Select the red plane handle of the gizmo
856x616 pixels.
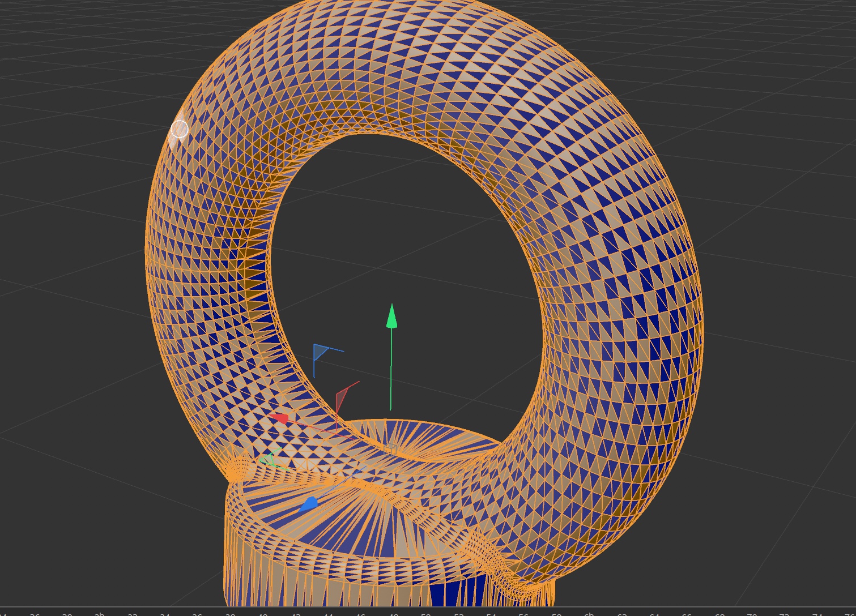[x=342, y=396]
